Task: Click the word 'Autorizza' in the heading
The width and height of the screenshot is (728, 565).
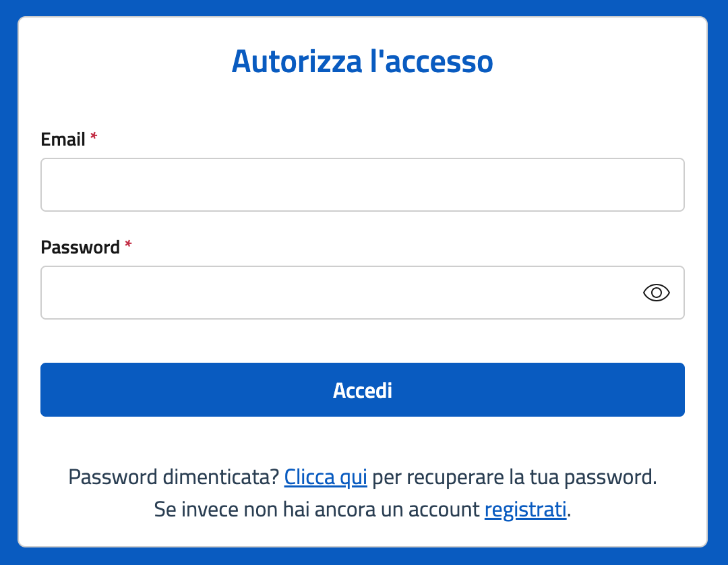Action: [x=296, y=62]
